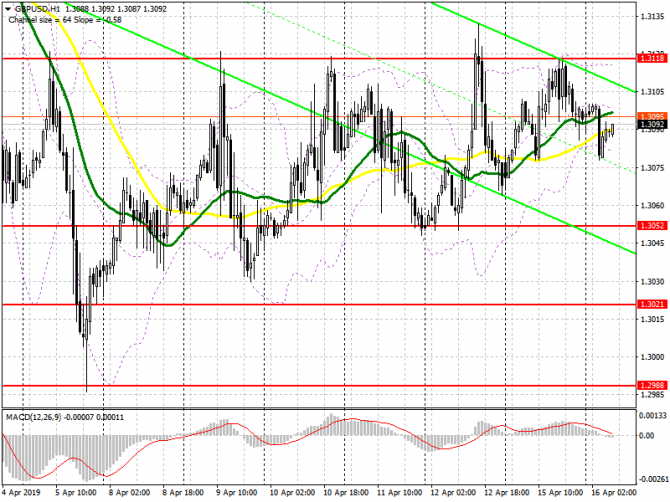Click the 1.3105 price axis value
This screenshot has width=670, height=502.
coord(652,92)
